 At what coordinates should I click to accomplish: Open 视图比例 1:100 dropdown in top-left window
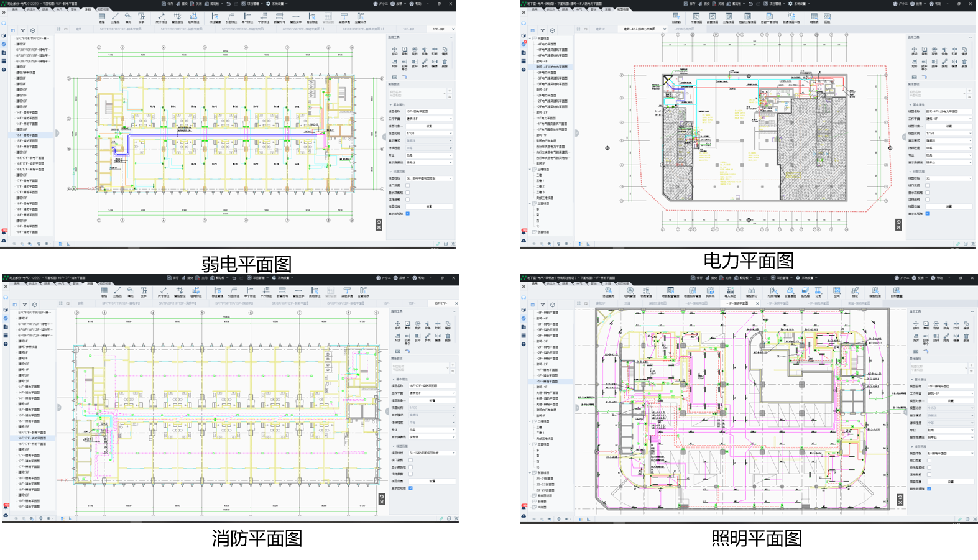click(429, 133)
